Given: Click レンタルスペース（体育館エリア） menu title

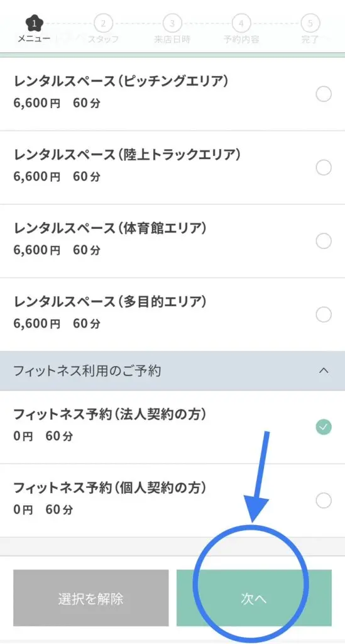Looking at the screenshot, I should coord(110,228).
